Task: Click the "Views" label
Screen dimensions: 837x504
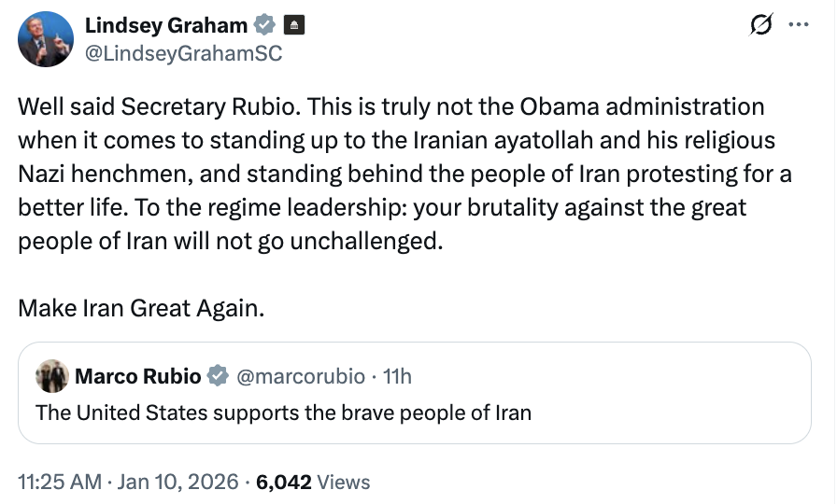Action: [344, 483]
